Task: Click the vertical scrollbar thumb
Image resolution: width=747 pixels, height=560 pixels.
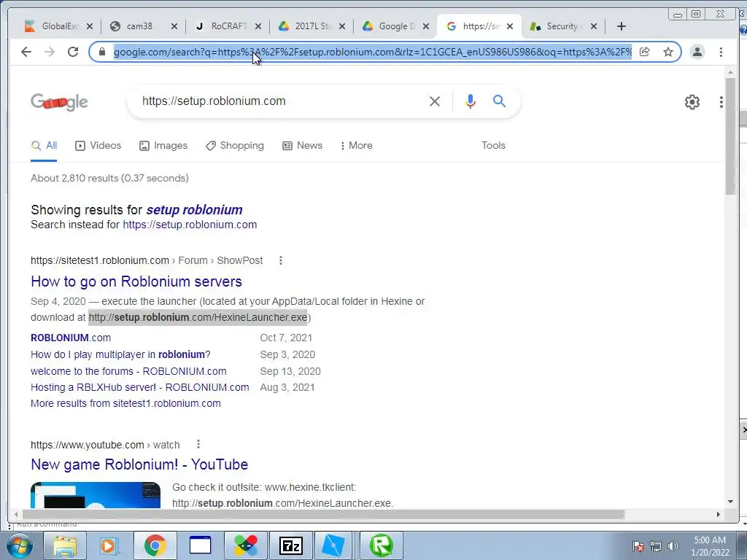Action: pos(730,136)
